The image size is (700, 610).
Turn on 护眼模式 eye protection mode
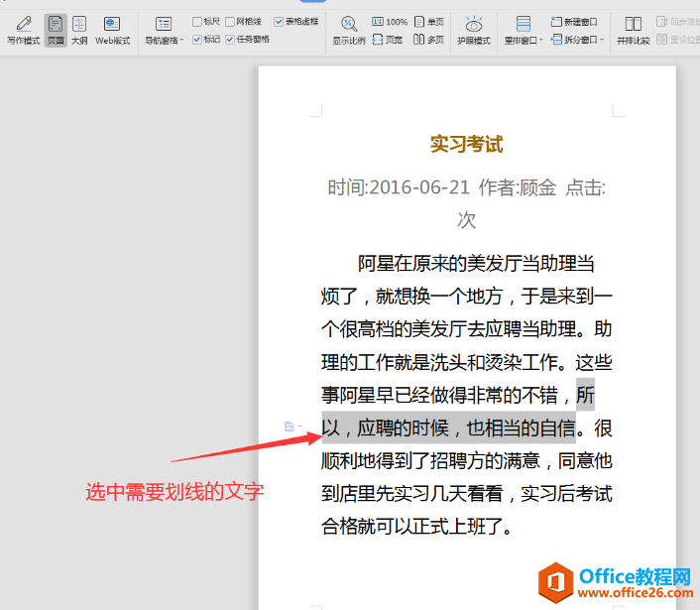tap(474, 30)
